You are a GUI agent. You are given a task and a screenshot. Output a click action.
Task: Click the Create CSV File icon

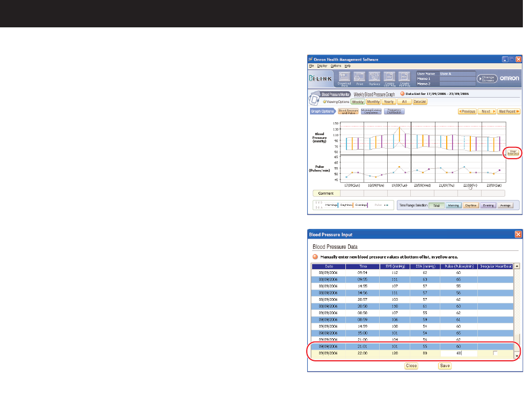[389, 79]
